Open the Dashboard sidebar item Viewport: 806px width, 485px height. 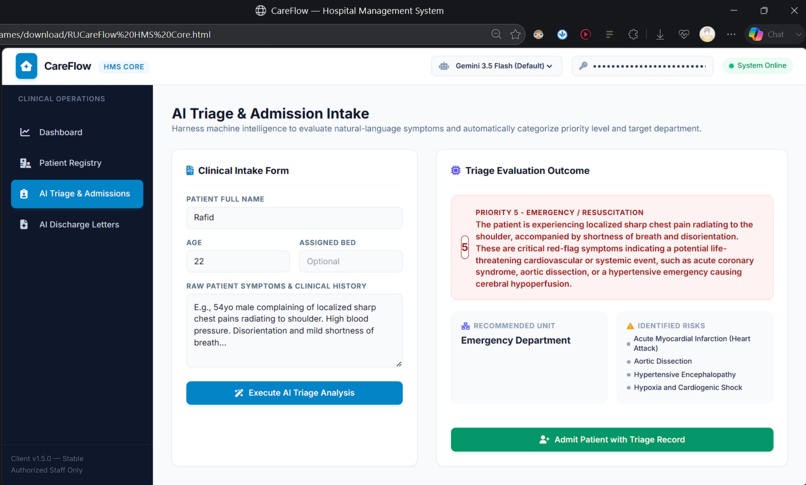(77, 132)
